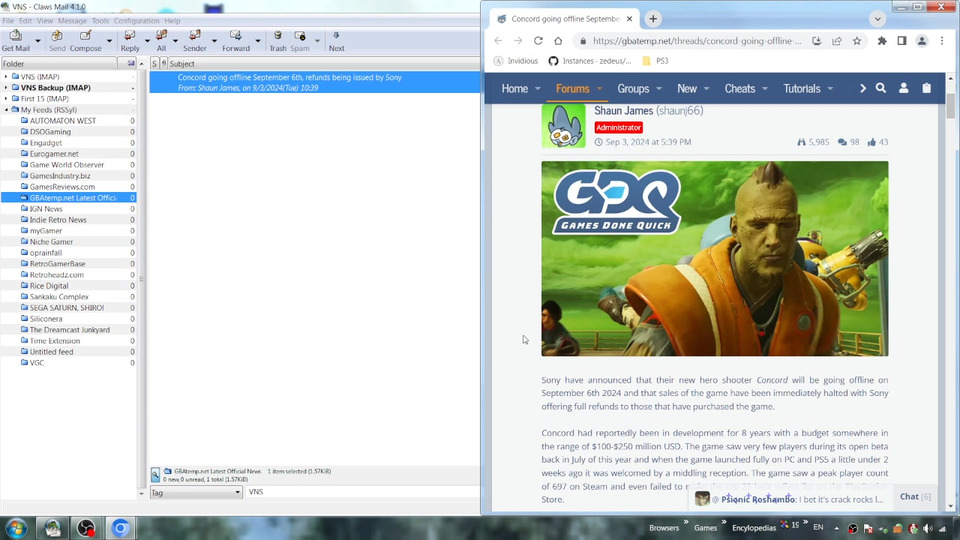The width and height of the screenshot is (960, 540).
Task: Go back in the browser
Action: [x=498, y=41]
